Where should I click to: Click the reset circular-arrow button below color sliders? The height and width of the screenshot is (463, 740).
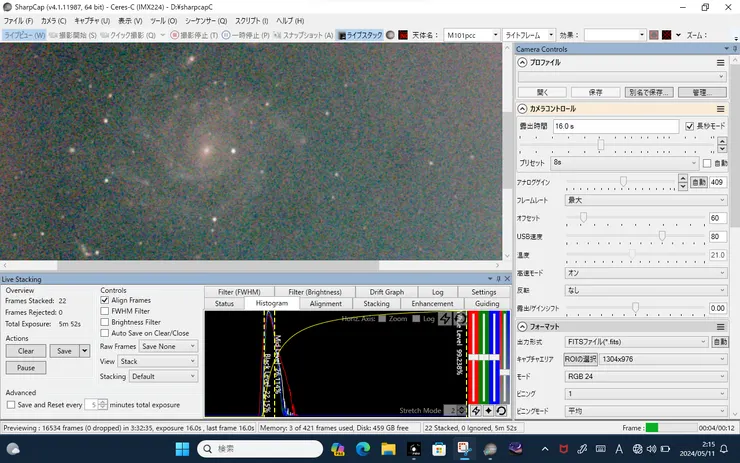click(501, 411)
